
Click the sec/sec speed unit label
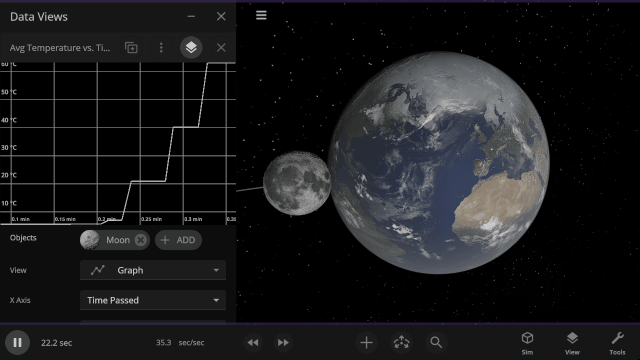(x=191, y=342)
